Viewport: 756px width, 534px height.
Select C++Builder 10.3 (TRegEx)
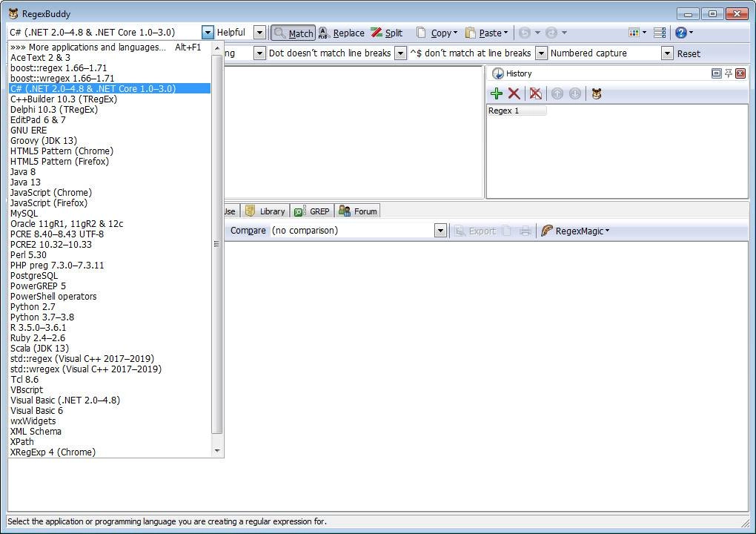[x=110, y=99]
